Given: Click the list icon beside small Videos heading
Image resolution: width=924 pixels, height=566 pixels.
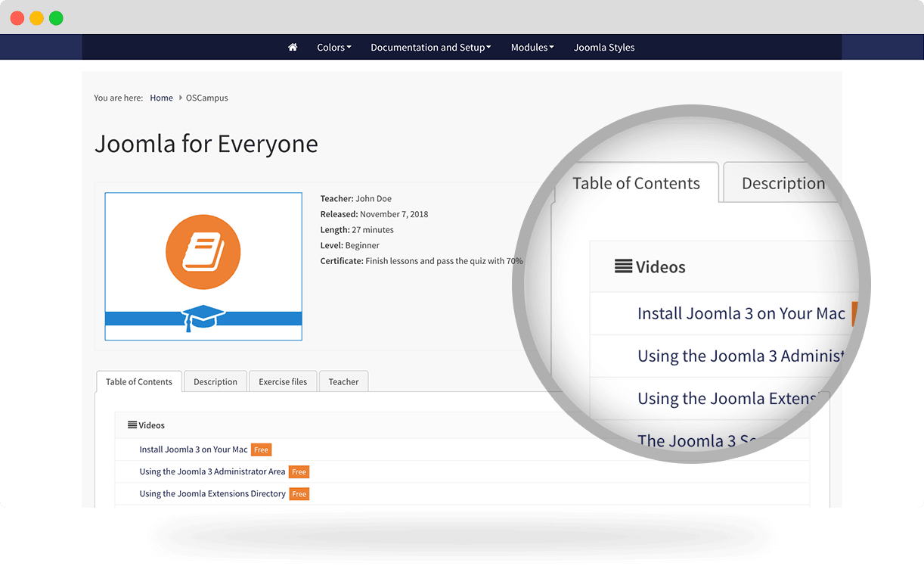Looking at the screenshot, I should [x=132, y=425].
